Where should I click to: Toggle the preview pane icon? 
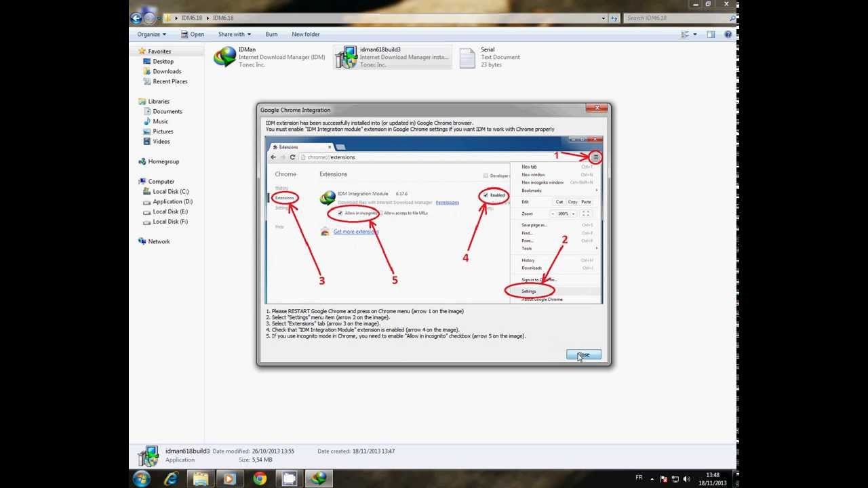pos(711,34)
